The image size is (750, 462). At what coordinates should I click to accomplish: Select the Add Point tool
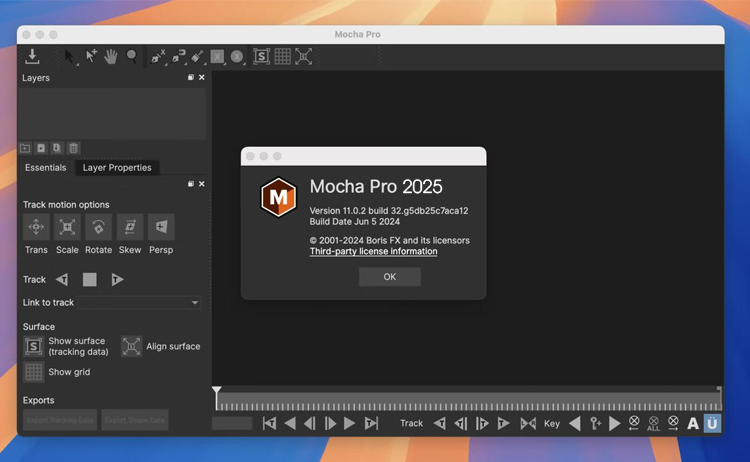tap(90, 56)
